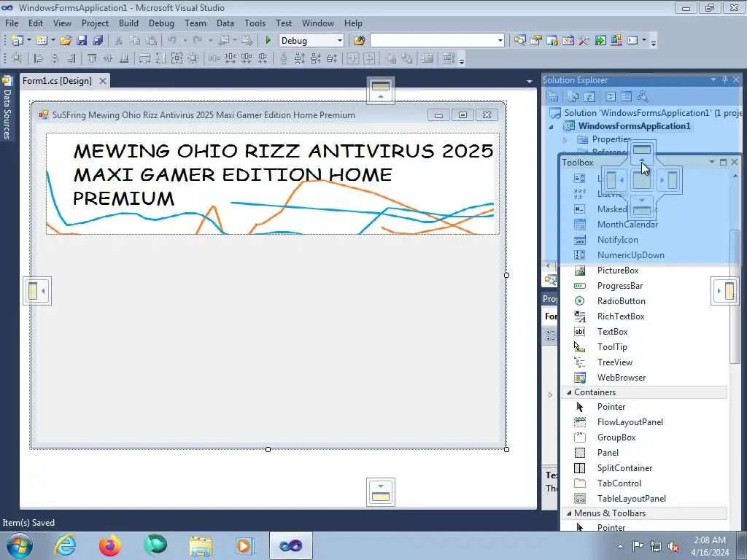Click the dock-left guide at the form's left edge
The height and width of the screenshot is (560, 747).
[x=36, y=290]
